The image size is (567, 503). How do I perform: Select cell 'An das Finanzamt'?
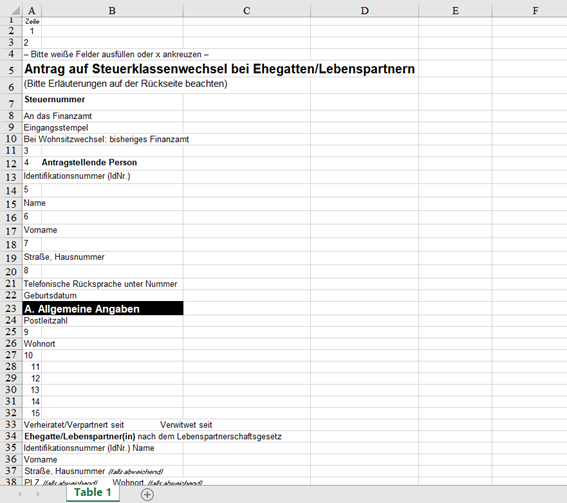58,116
